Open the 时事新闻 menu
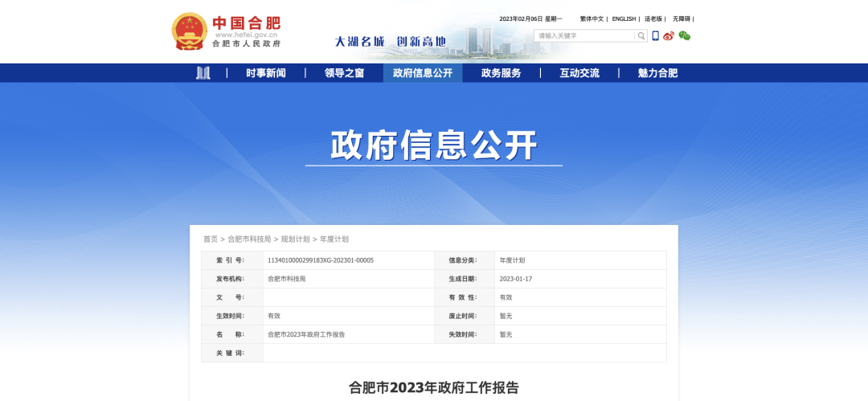 tap(266, 73)
